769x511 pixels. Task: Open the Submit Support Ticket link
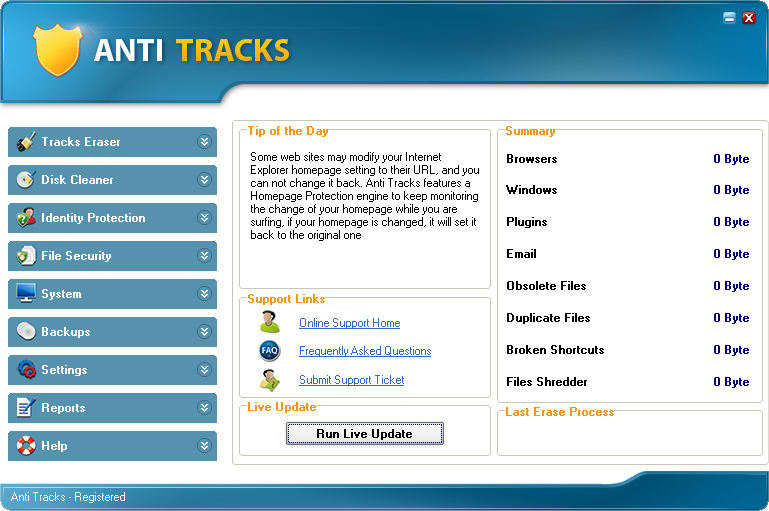(352, 380)
